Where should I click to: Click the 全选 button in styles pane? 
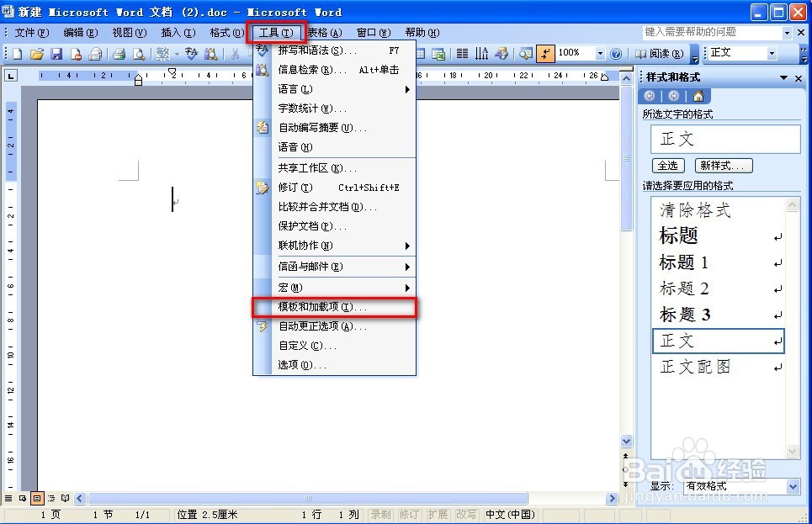[x=667, y=166]
